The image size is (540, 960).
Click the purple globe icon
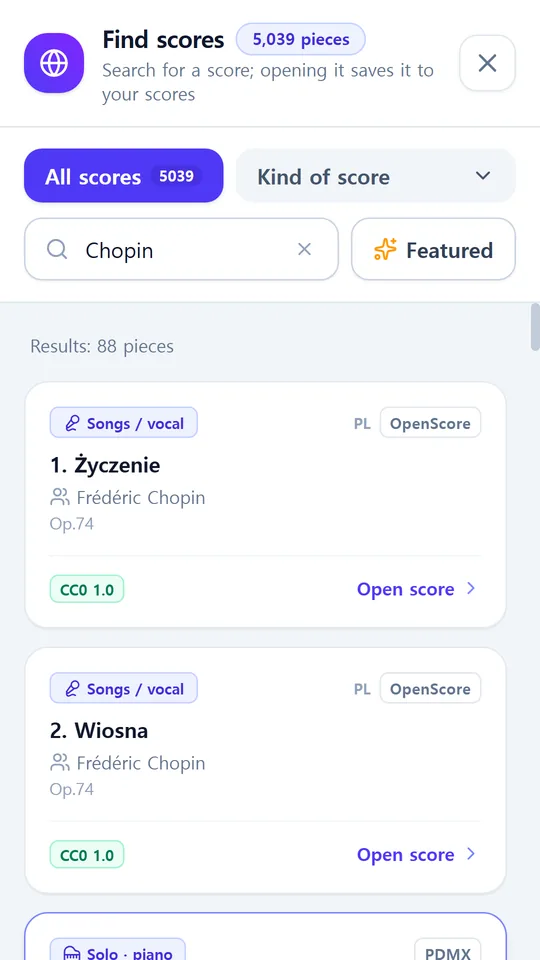(54, 63)
